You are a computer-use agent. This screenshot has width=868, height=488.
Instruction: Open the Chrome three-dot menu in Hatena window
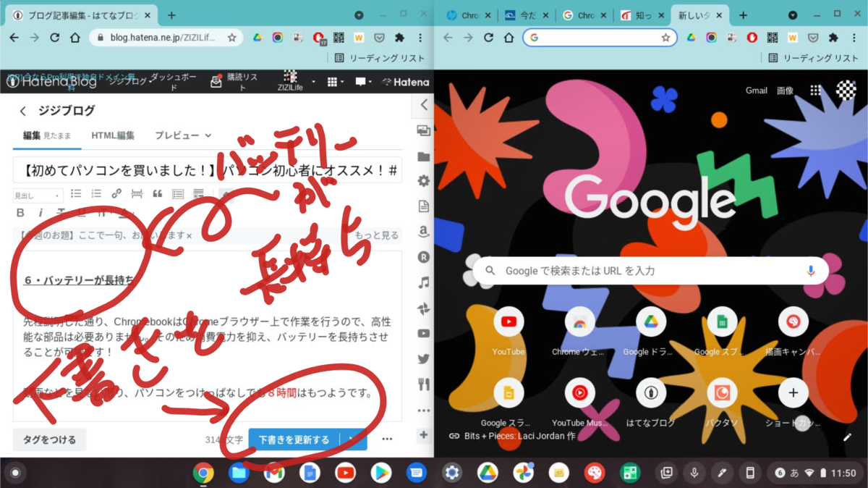coord(420,38)
